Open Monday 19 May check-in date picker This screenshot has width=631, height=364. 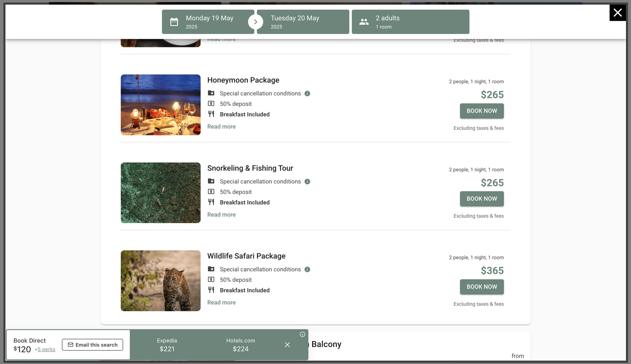(209, 22)
